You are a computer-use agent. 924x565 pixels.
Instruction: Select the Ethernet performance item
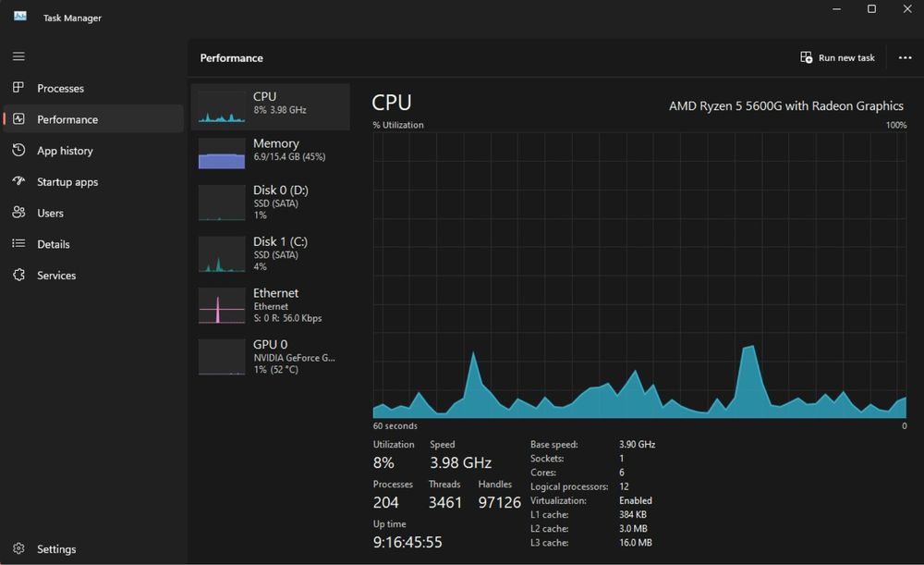271,305
